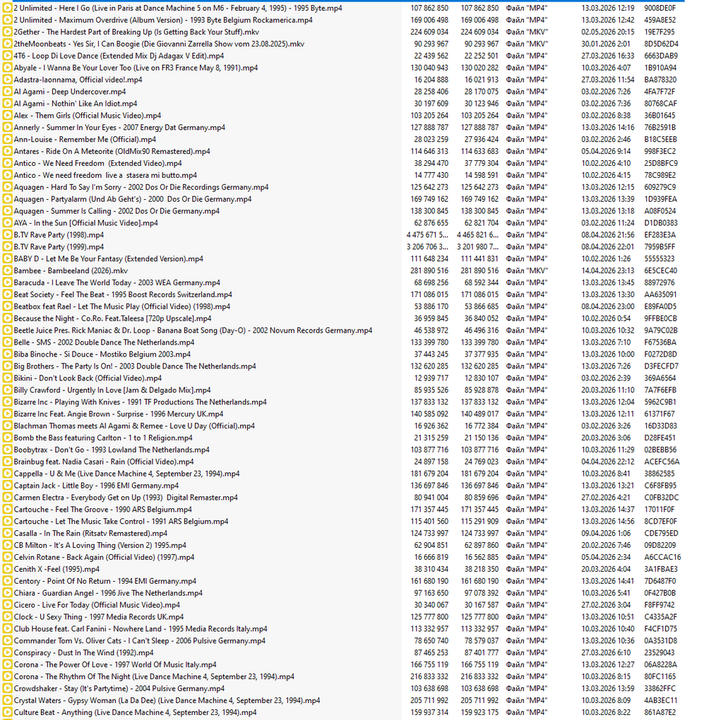Select 2theMoonbeats - Yes Sir, I Can Boogie file
This screenshot has height=720, width=728.
point(159,44)
